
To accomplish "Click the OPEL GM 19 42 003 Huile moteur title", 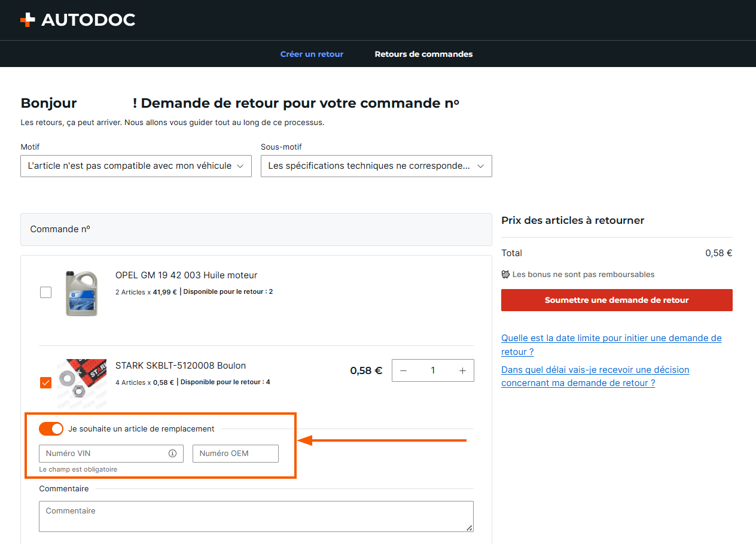I will pyautogui.click(x=186, y=275).
